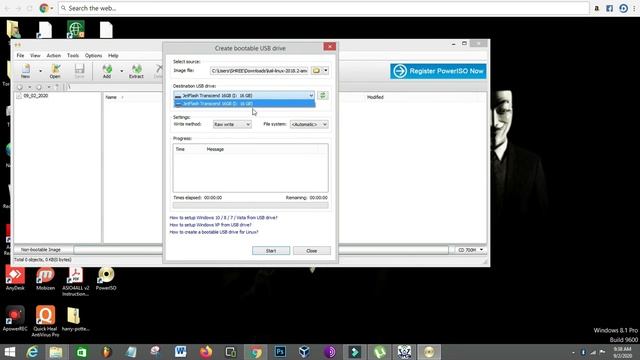
Task: Click the Modified column header in the file list
Action: (375, 97)
